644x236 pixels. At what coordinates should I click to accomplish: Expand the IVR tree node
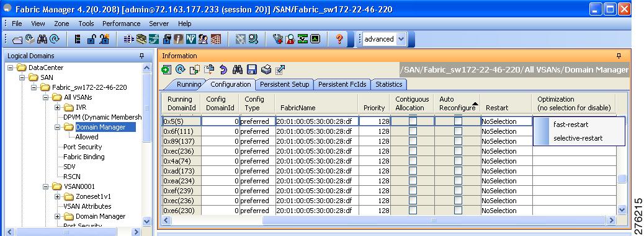click(58, 107)
